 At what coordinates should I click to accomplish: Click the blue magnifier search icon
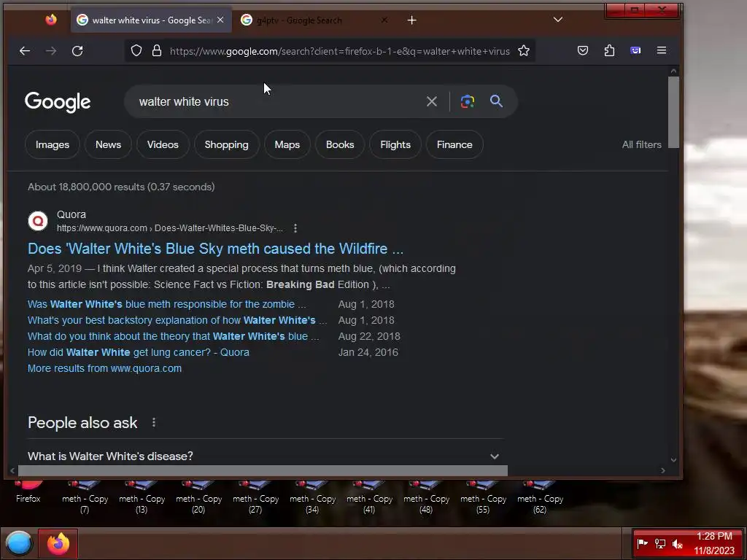(x=496, y=101)
